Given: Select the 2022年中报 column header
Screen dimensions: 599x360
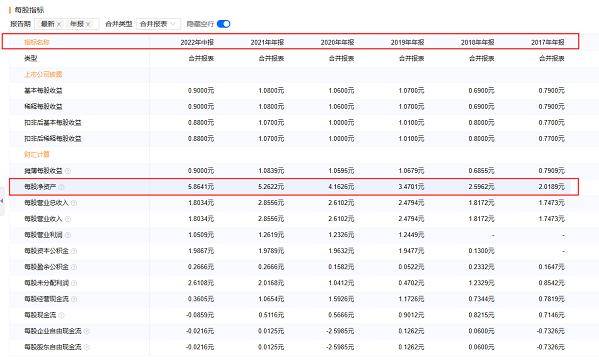Looking at the screenshot, I should tap(197, 42).
